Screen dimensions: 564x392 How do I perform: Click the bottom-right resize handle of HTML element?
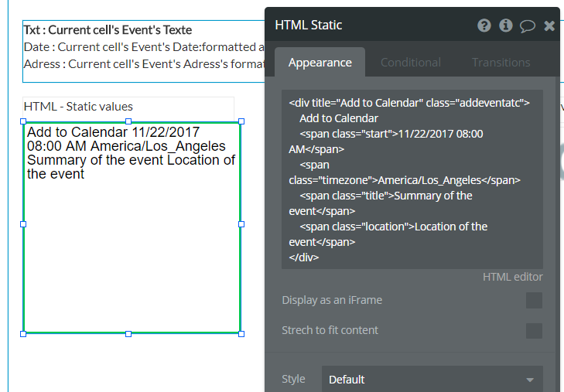pyautogui.click(x=241, y=334)
